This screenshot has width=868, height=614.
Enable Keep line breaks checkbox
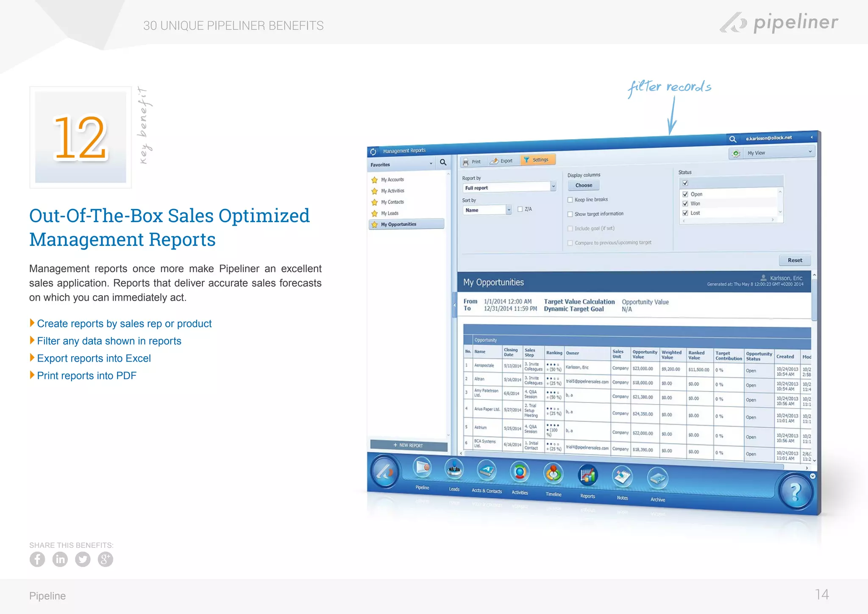click(570, 200)
